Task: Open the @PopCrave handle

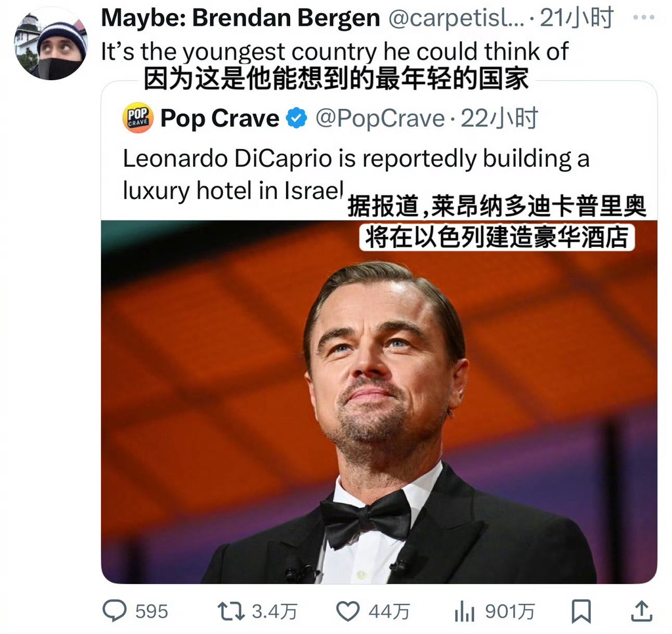Action: [381, 119]
